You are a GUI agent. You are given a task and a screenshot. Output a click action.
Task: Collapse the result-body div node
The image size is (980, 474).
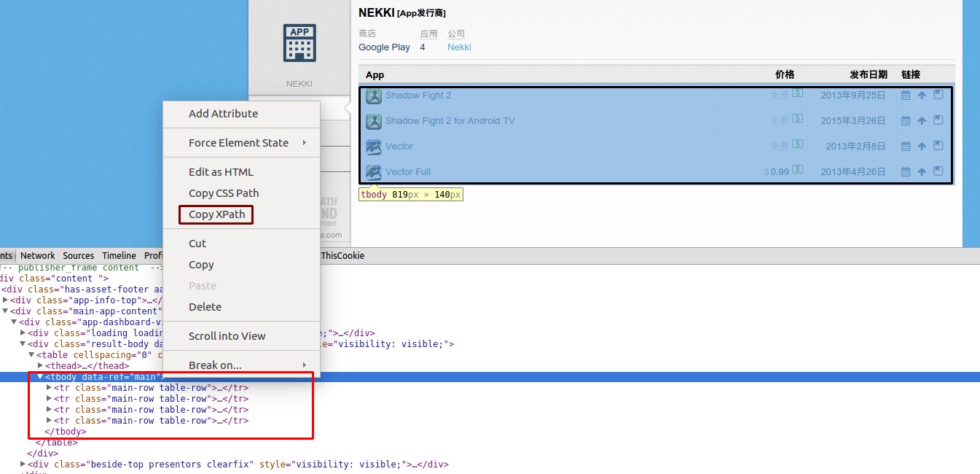[x=23, y=344]
